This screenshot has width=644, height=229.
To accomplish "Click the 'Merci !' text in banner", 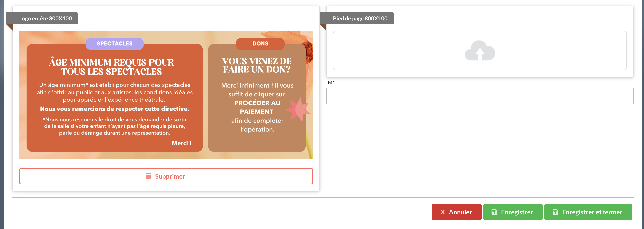I will click(182, 143).
